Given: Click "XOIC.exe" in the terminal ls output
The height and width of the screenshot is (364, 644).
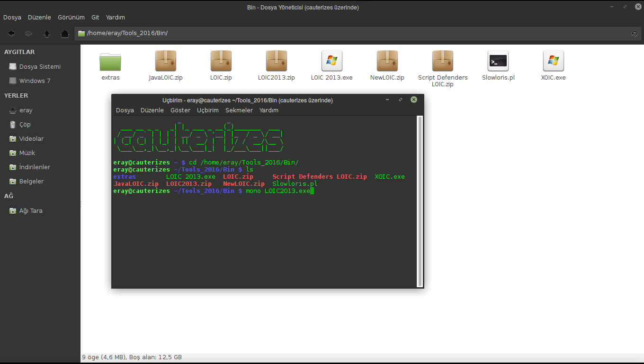Looking at the screenshot, I should tap(390, 177).
